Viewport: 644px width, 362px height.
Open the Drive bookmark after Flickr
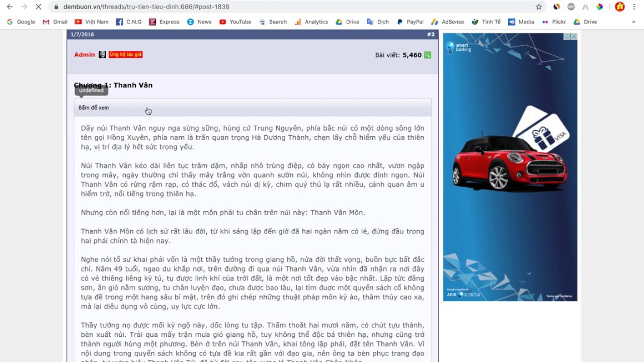click(585, 22)
